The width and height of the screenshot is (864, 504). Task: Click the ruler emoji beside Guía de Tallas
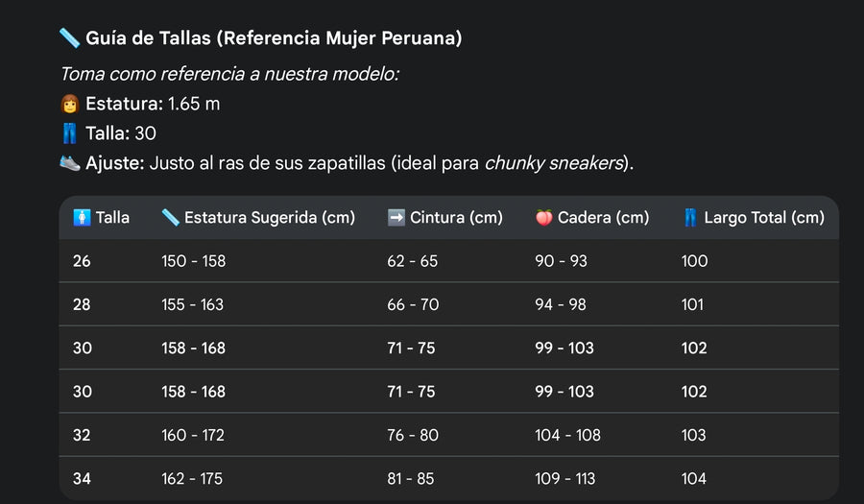coord(69,38)
